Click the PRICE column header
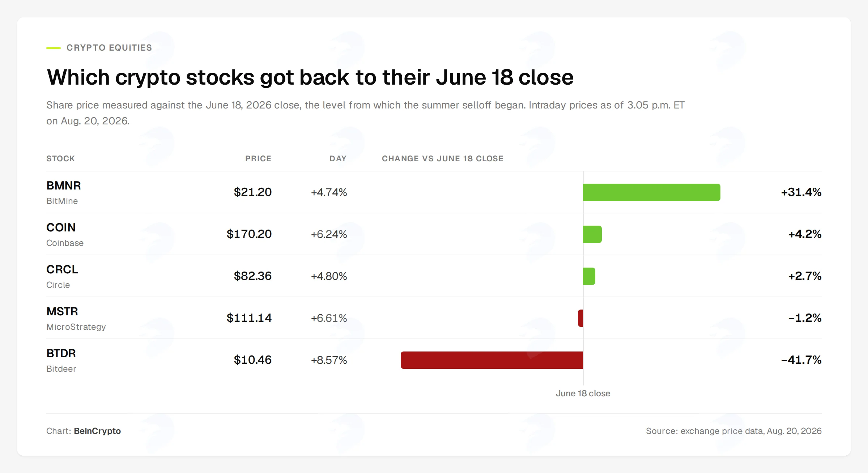The width and height of the screenshot is (868, 473). click(x=258, y=158)
